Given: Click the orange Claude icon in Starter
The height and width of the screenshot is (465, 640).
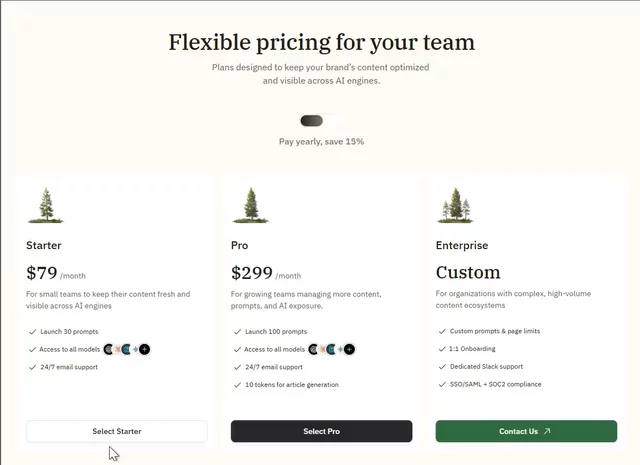Looking at the screenshot, I should point(118,349).
